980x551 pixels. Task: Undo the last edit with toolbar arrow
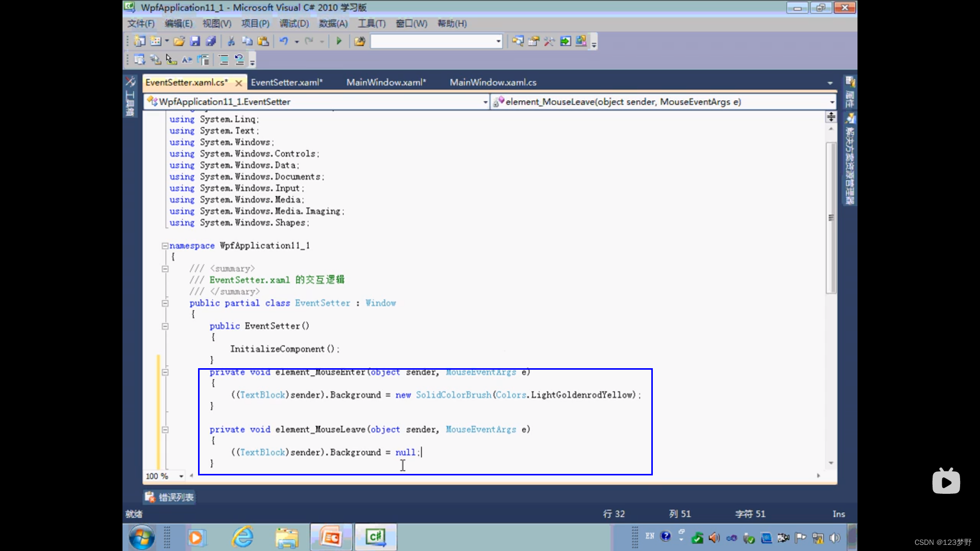click(284, 41)
